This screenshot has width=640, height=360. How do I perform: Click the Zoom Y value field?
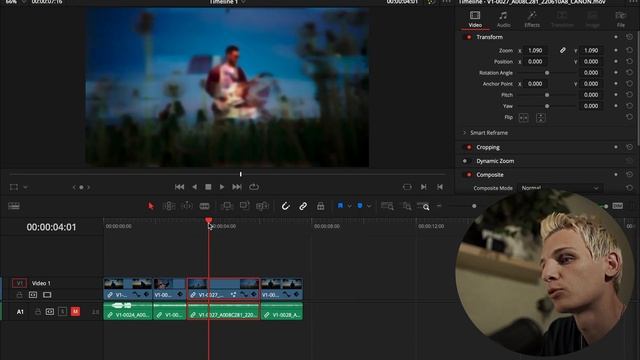coord(591,51)
